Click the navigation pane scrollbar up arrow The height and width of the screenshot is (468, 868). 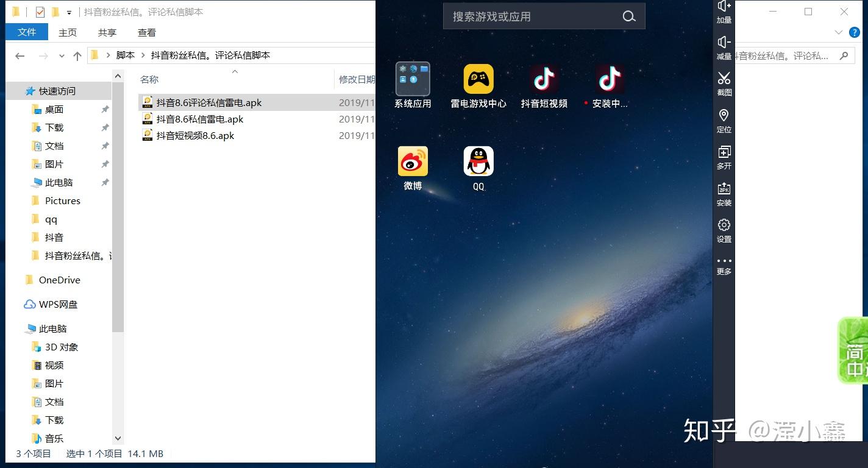click(118, 76)
